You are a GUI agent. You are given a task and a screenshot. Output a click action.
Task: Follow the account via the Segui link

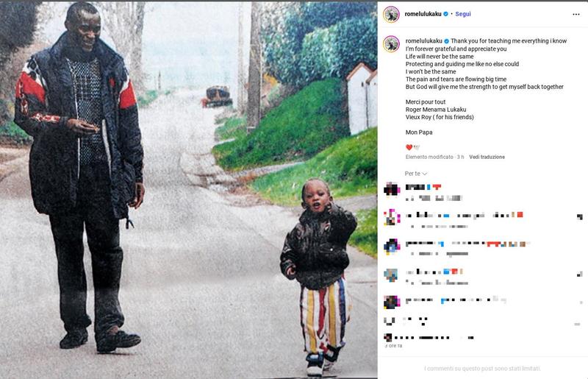463,14
